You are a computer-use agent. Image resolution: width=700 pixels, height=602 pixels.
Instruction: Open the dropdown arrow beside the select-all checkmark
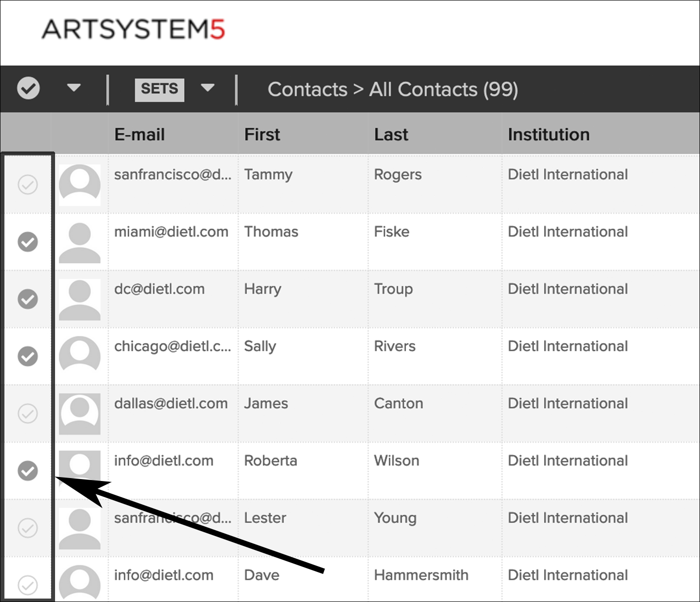pos(74,88)
